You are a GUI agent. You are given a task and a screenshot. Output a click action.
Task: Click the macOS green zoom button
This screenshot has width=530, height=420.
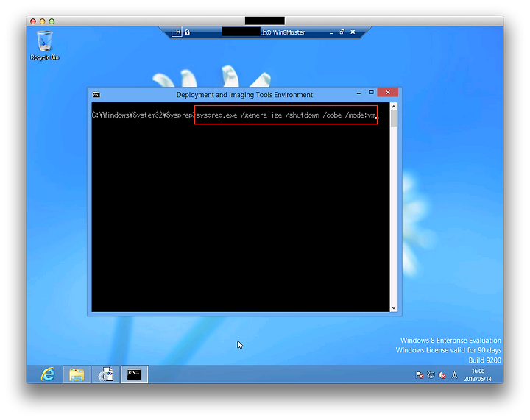pos(52,21)
